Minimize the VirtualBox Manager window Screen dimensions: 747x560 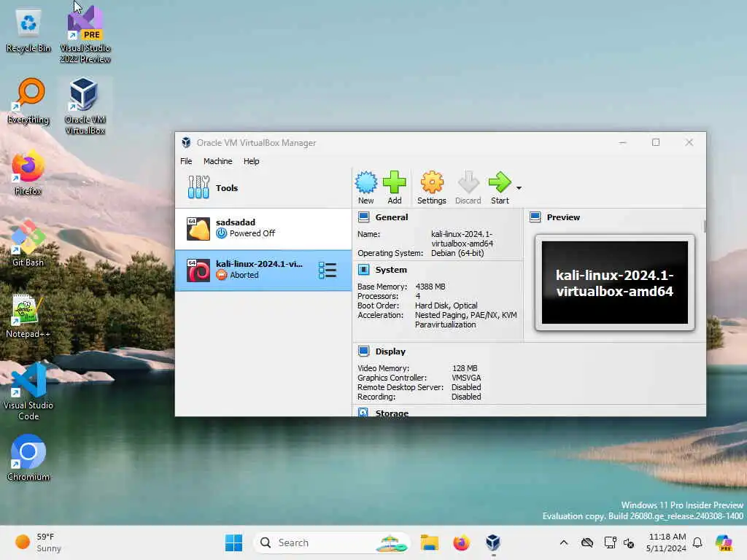click(x=623, y=142)
